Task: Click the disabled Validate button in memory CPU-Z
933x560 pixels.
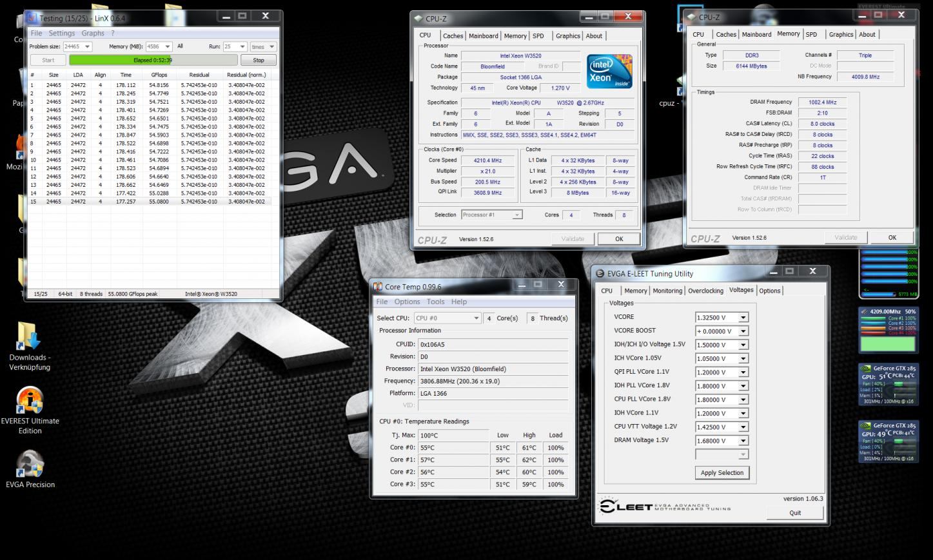Action: (x=846, y=237)
